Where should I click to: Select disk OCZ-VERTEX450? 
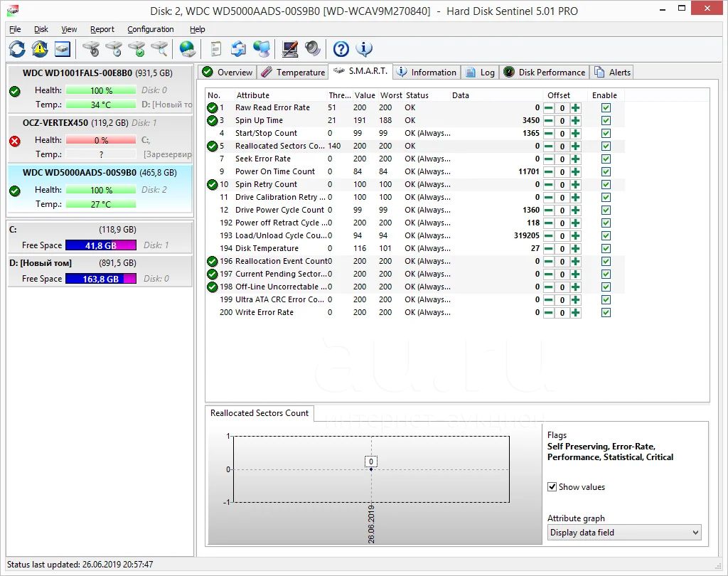point(100,139)
